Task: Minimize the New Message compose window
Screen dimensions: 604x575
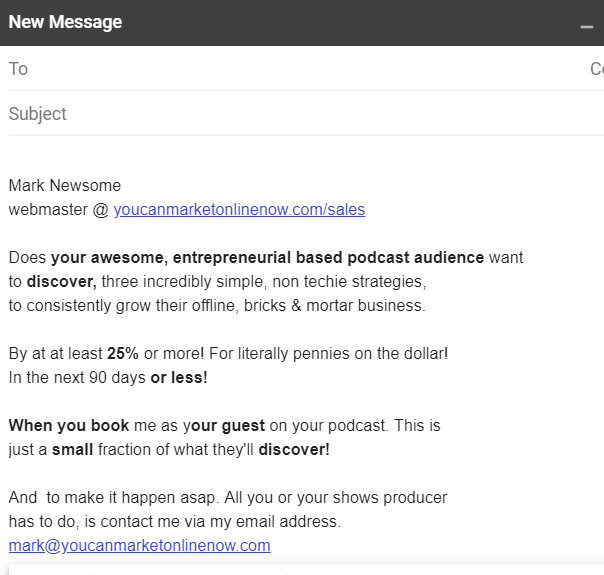Action: coord(587,25)
